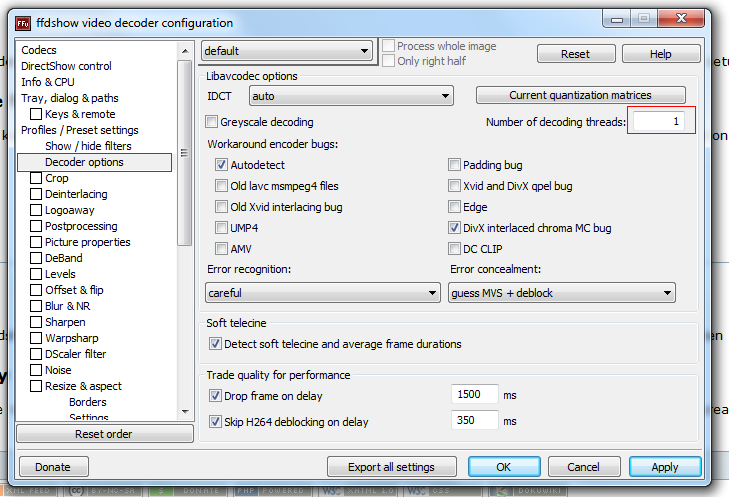Click the filter list scroll down arrow
Image resolution: width=729 pixels, height=497 pixels.
coord(186,411)
